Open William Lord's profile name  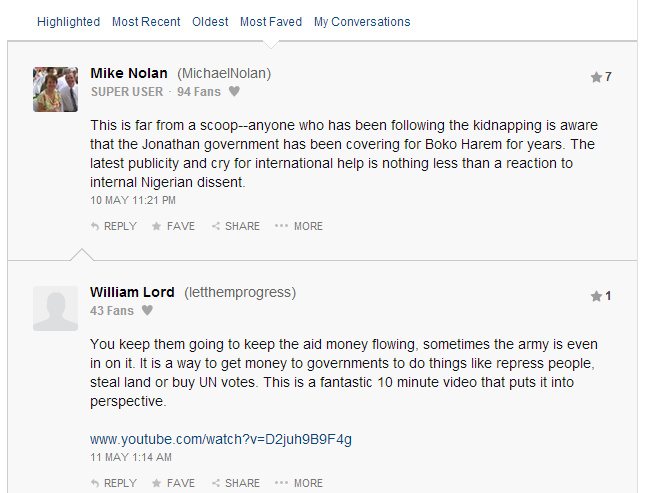[x=132, y=292]
